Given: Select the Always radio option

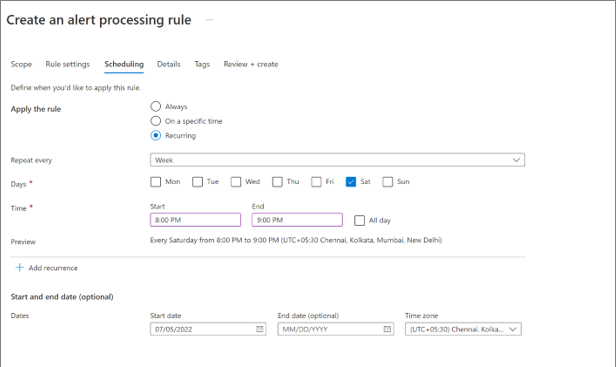Looking at the screenshot, I should pyautogui.click(x=156, y=106).
